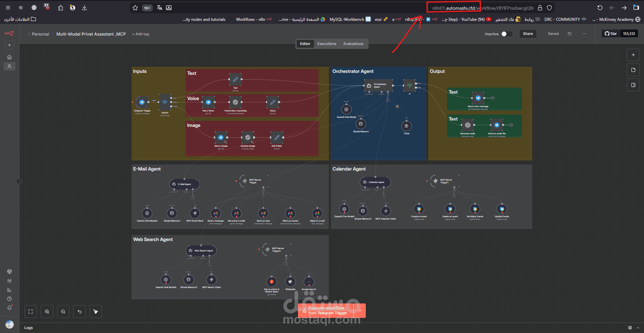Viewport: 644px width, 333px height.
Task: Select the Google Search tool node
Action: pos(309,282)
